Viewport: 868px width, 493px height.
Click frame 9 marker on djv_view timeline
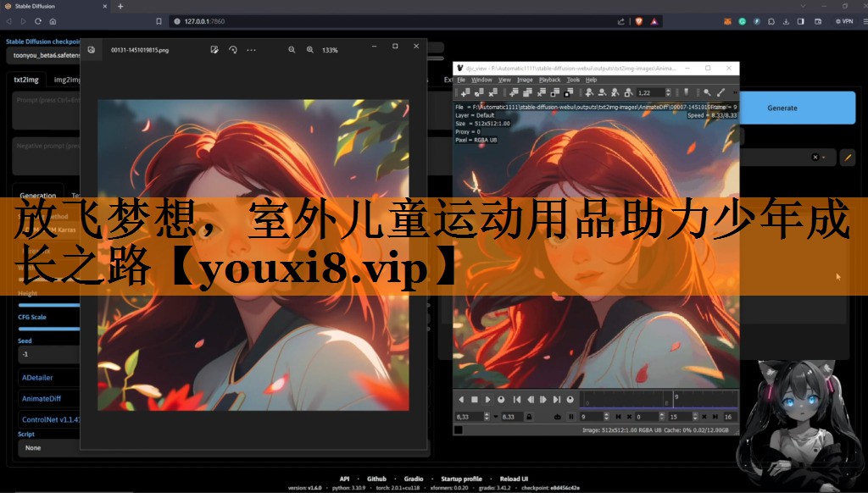(x=674, y=400)
